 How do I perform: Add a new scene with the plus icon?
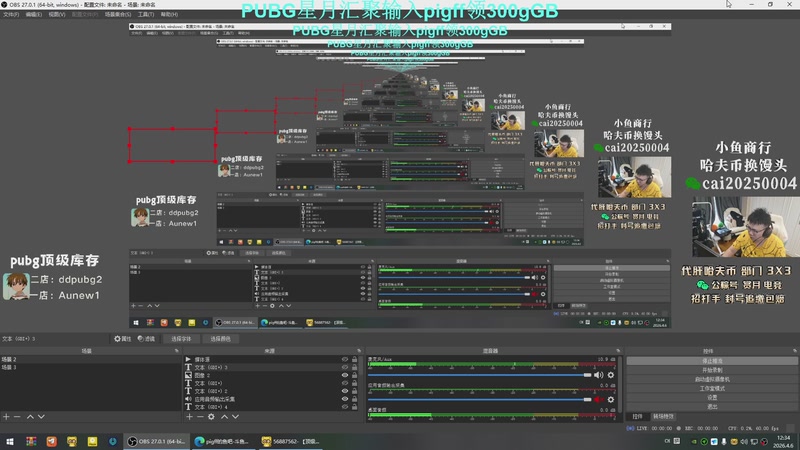[6, 417]
